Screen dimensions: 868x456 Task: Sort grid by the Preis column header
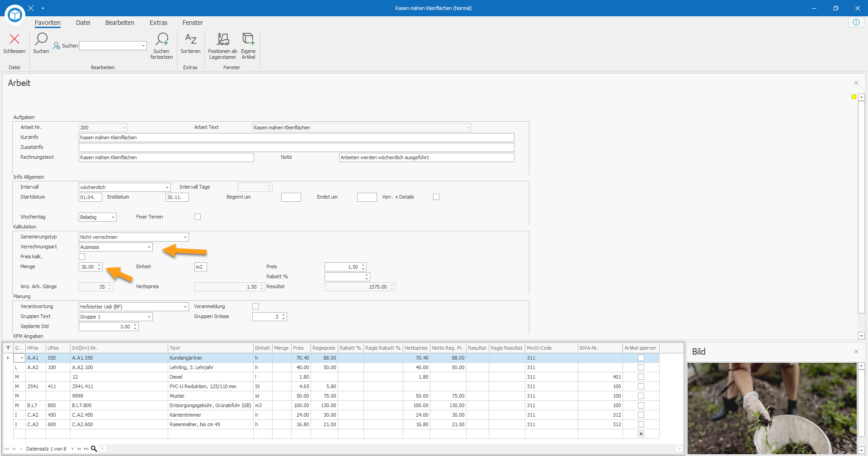tap(301, 348)
